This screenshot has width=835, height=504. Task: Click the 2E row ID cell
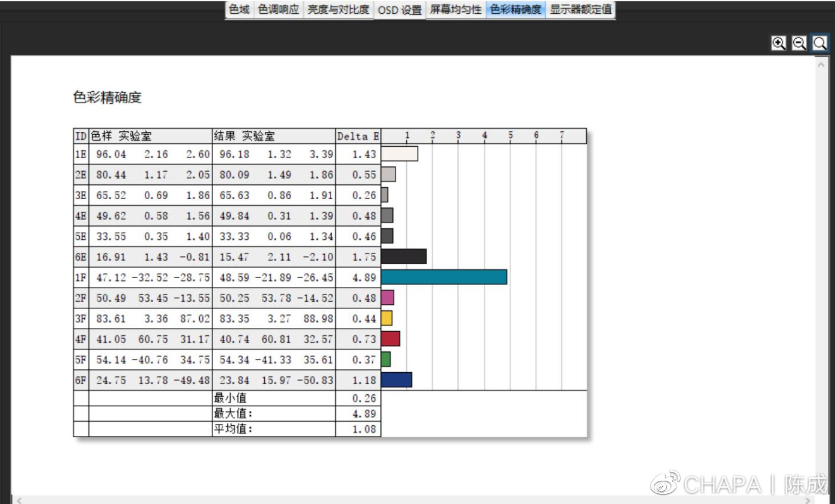[81, 175]
